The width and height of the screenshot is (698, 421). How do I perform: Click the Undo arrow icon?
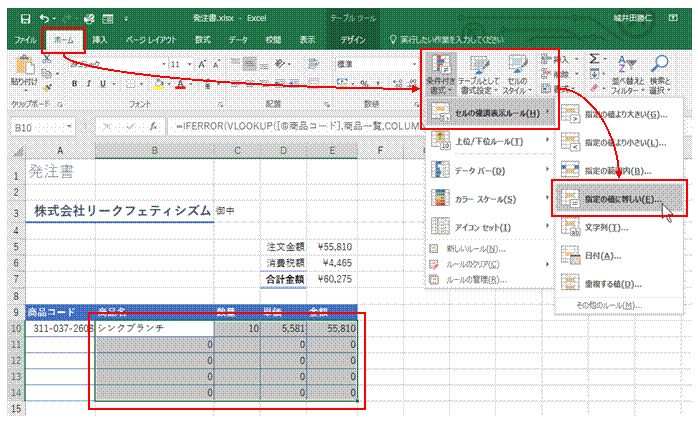tap(46, 18)
